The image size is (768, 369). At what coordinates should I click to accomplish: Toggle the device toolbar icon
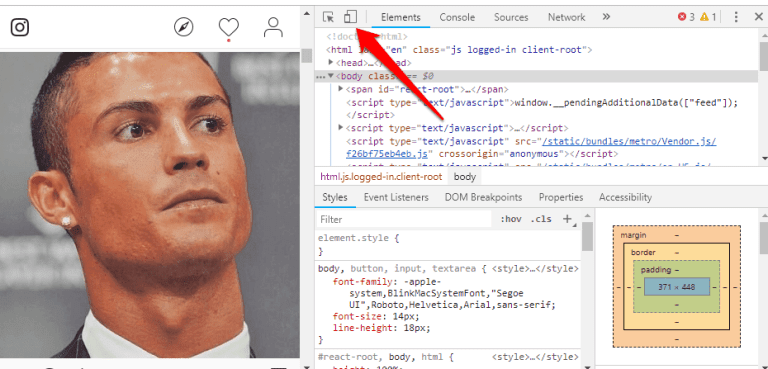(350, 17)
